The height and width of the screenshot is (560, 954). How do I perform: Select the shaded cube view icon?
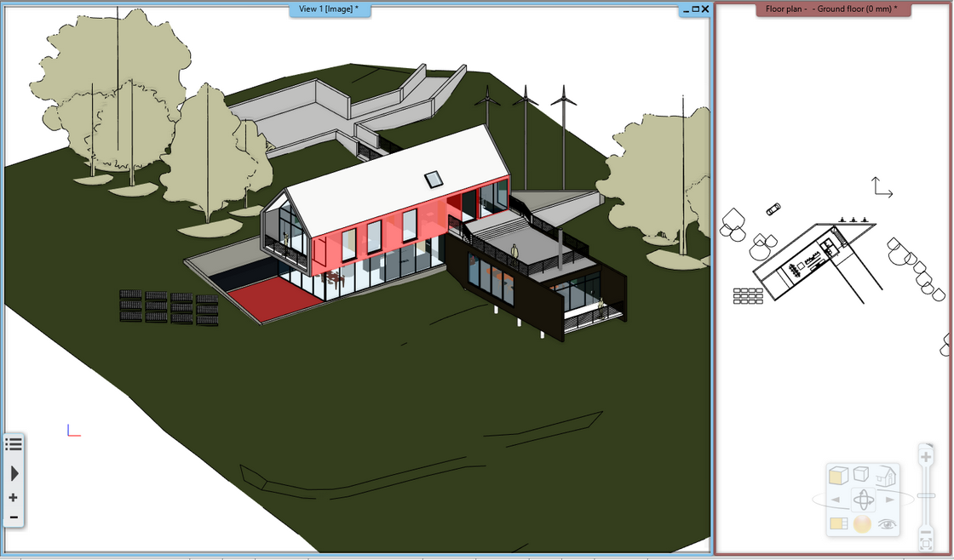(x=838, y=476)
